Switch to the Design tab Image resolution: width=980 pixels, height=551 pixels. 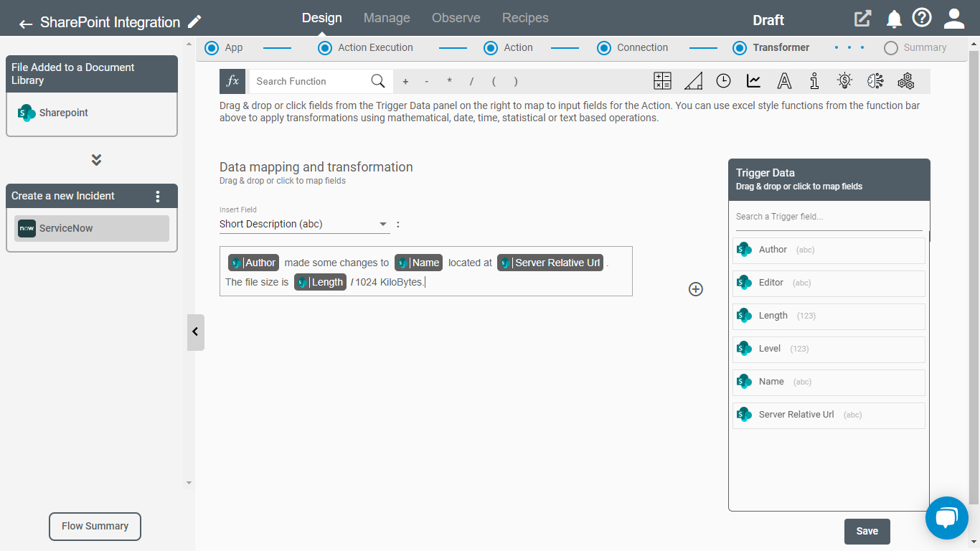(x=321, y=18)
